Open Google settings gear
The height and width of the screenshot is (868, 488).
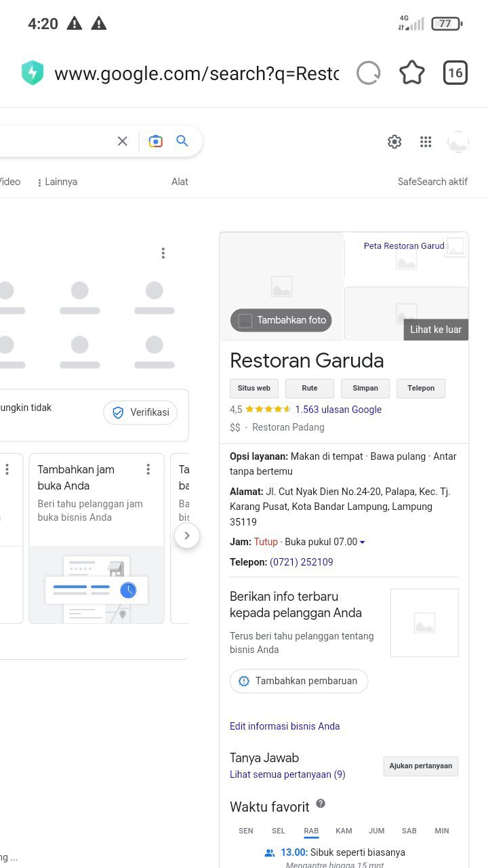(x=394, y=142)
